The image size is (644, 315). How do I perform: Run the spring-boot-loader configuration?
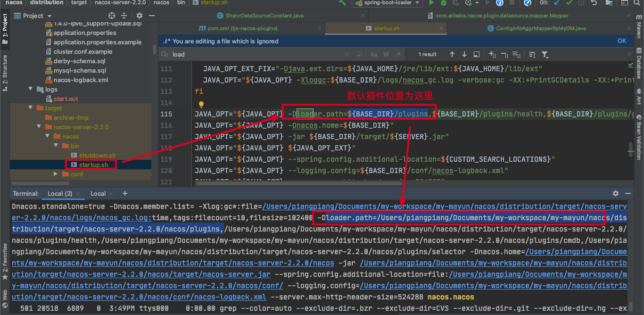click(x=432, y=3)
